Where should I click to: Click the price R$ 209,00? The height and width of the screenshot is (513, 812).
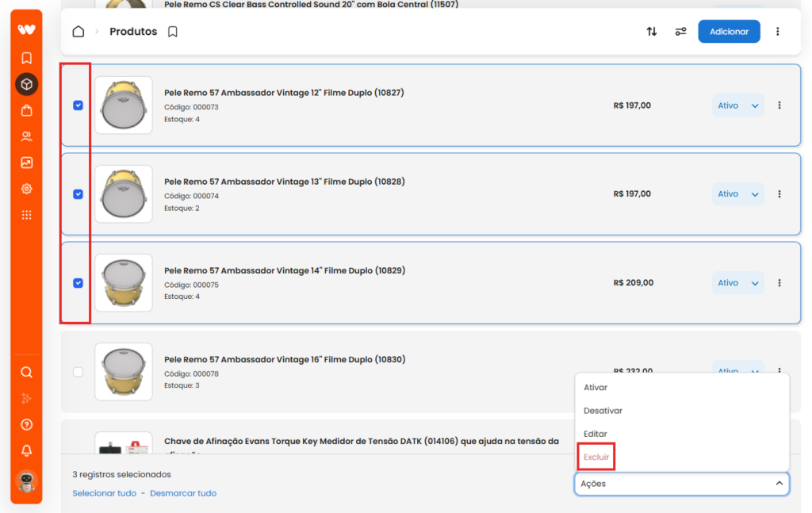(633, 282)
